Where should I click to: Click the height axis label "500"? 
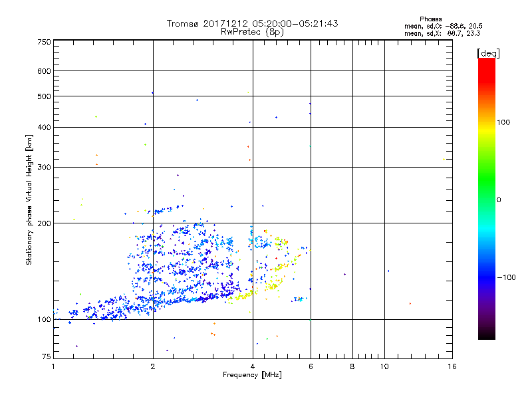click(x=44, y=96)
